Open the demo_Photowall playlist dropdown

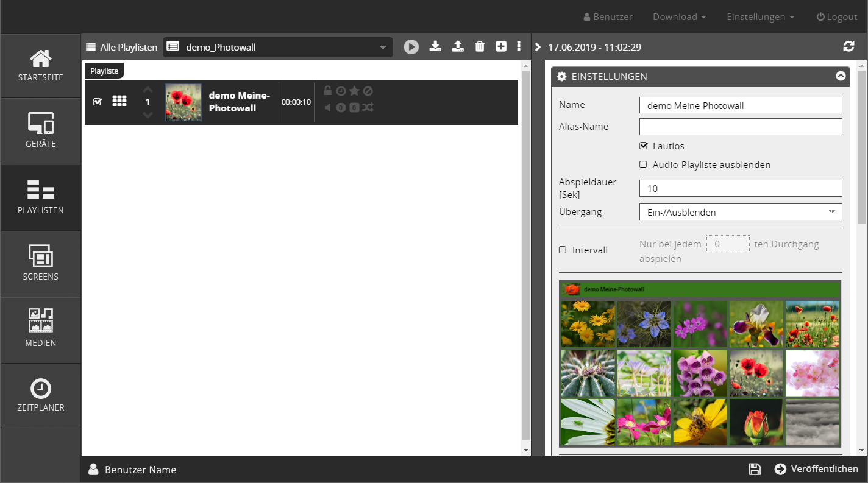coord(278,47)
